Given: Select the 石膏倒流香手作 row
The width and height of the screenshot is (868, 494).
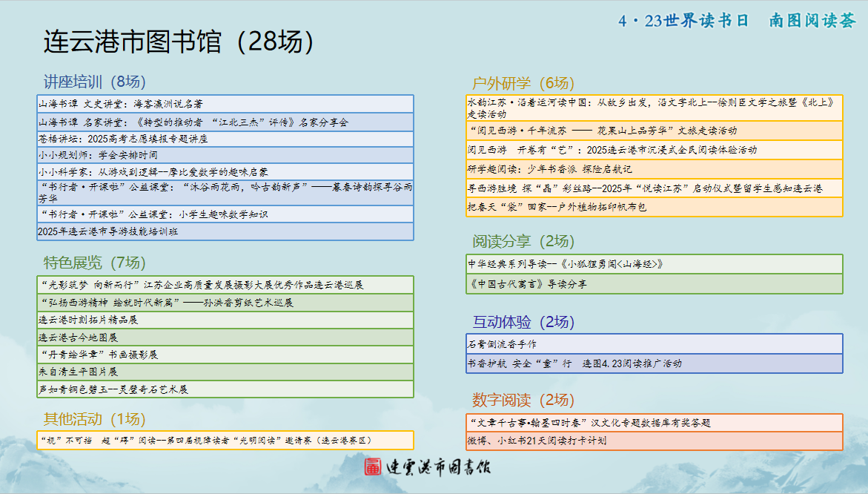Looking at the screenshot, I should tap(654, 344).
